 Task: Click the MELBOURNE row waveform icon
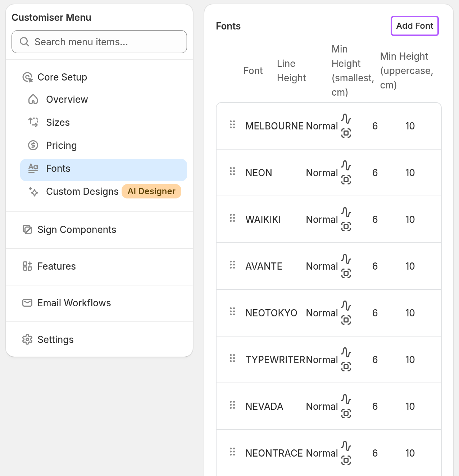(346, 119)
